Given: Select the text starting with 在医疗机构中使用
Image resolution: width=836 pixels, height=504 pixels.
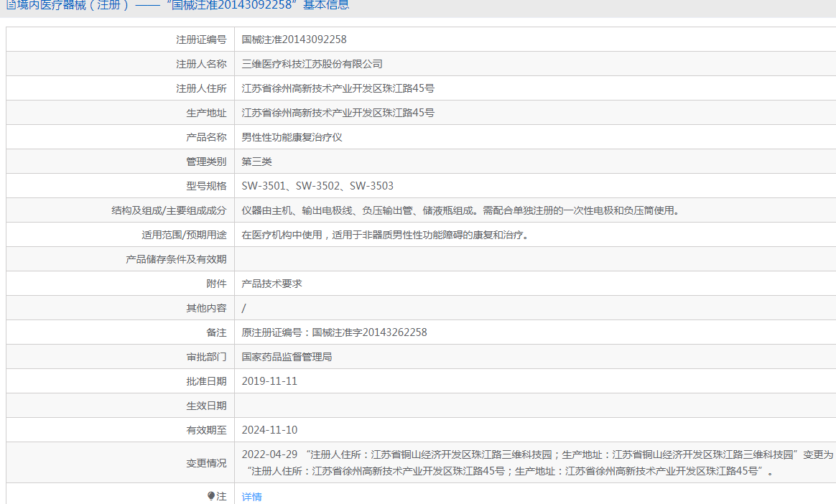Looking at the screenshot, I should [386, 235].
